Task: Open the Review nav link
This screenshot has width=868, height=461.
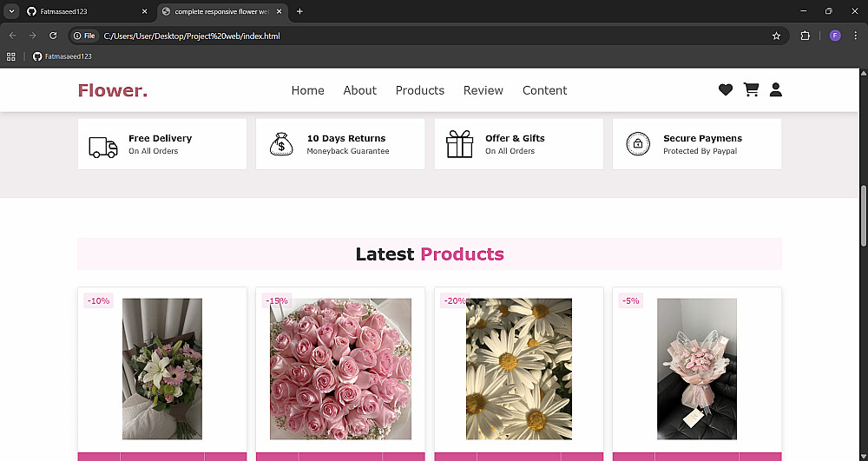Action: pyautogui.click(x=483, y=90)
